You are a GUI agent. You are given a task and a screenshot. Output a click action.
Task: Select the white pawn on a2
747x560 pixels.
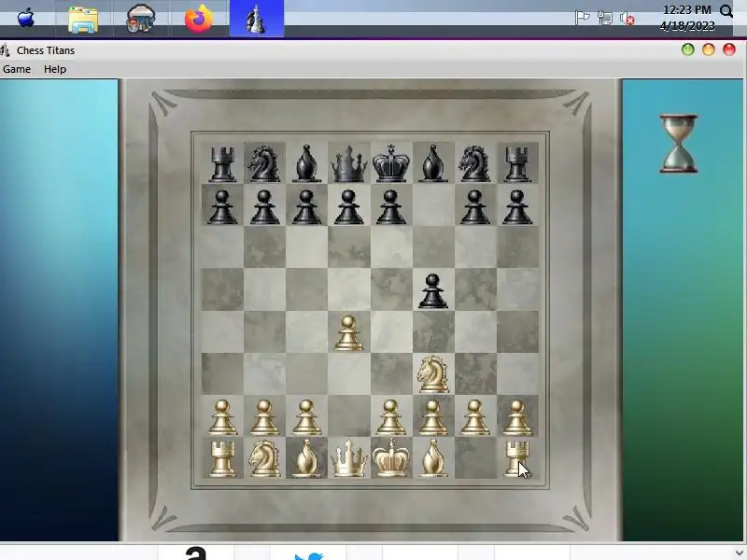pos(222,417)
